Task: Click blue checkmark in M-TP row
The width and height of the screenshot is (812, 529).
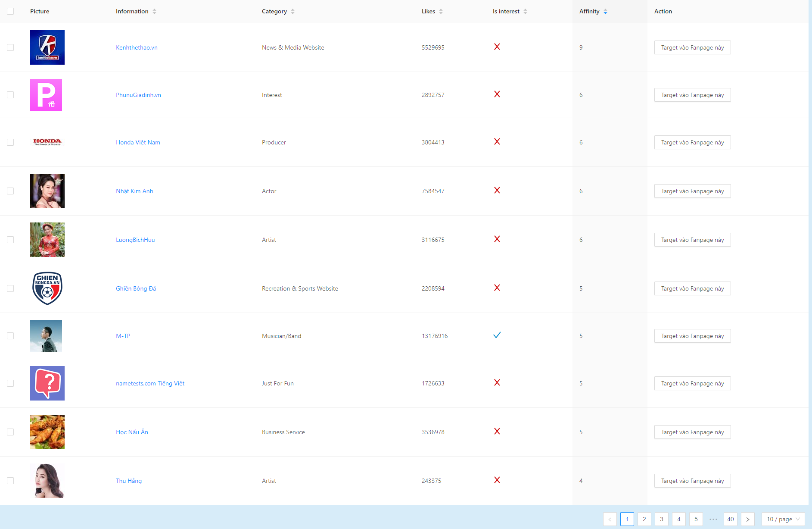Action: 497,335
